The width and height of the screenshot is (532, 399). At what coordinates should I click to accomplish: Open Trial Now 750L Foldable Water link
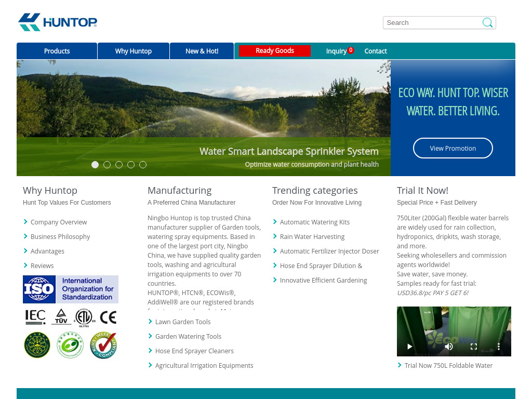(x=448, y=366)
